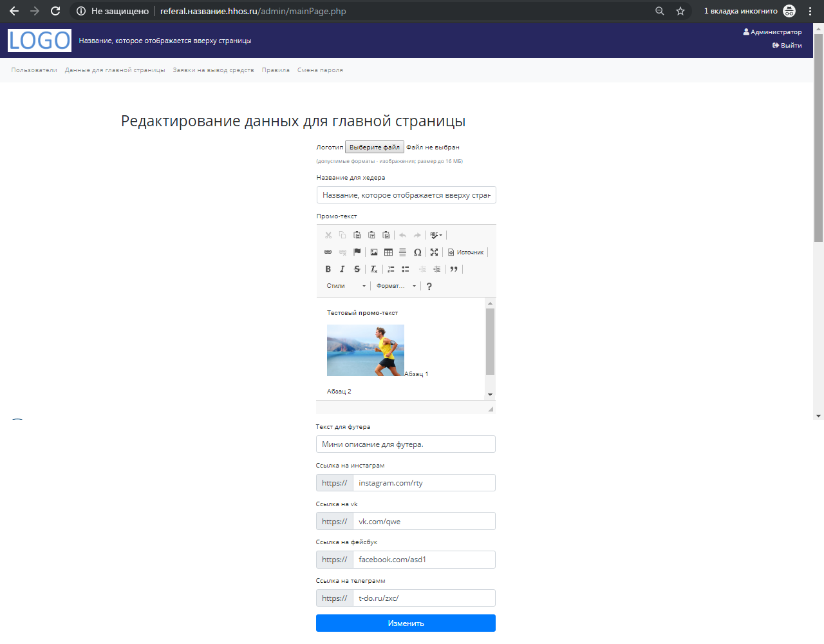
Task: Click the editor scrollbar down arrow
Action: coord(490,394)
